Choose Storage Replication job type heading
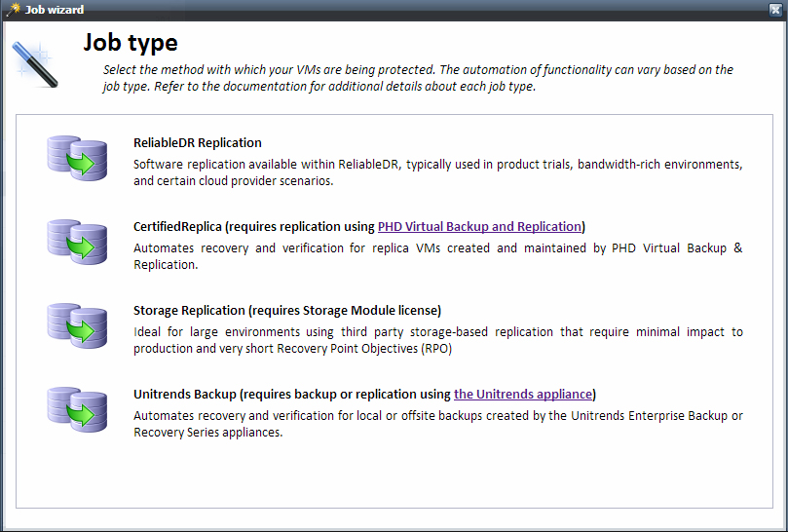 tap(287, 311)
